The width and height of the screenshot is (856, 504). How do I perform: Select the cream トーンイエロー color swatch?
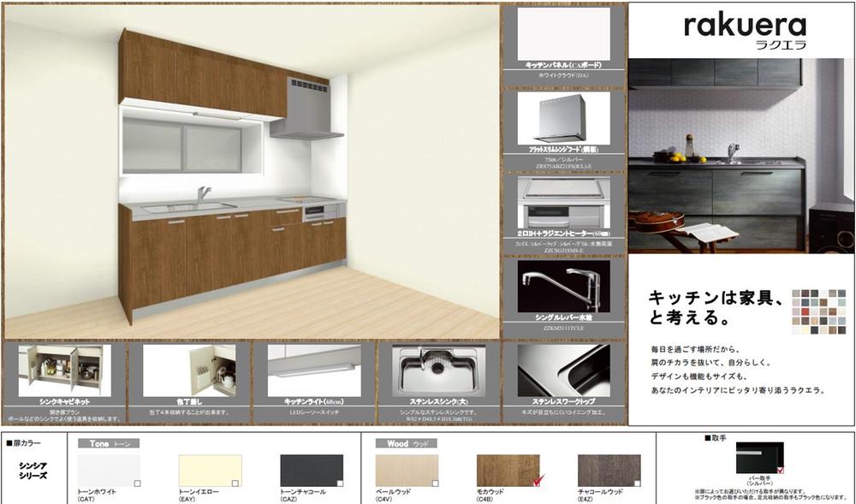tap(211, 471)
